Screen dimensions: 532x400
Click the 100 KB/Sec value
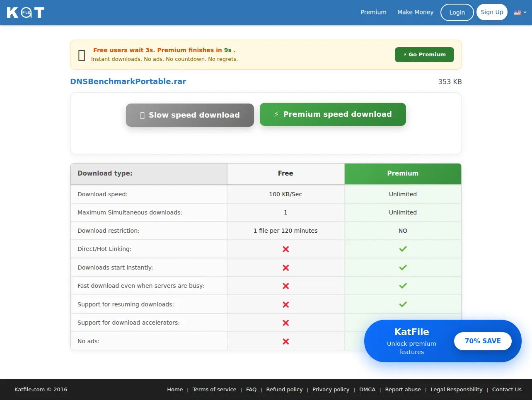coord(285,194)
